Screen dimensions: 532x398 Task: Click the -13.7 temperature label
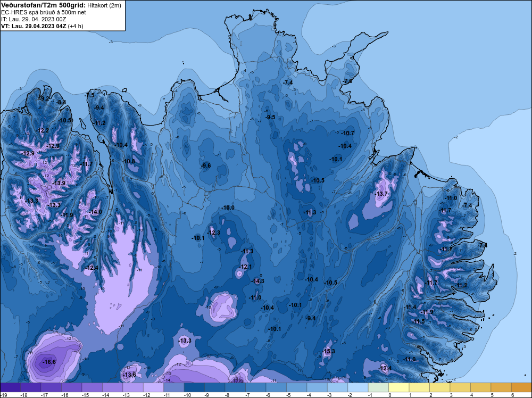pos(381,194)
